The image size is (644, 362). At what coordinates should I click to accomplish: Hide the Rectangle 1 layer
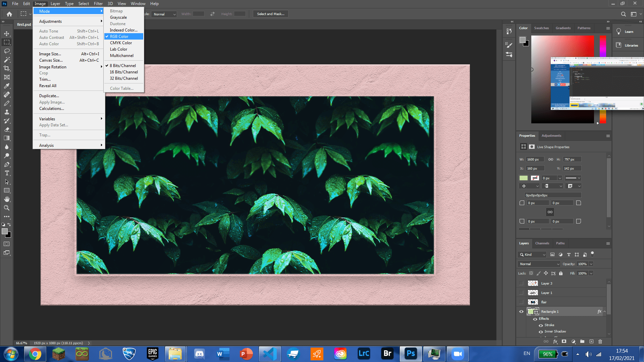(521, 311)
